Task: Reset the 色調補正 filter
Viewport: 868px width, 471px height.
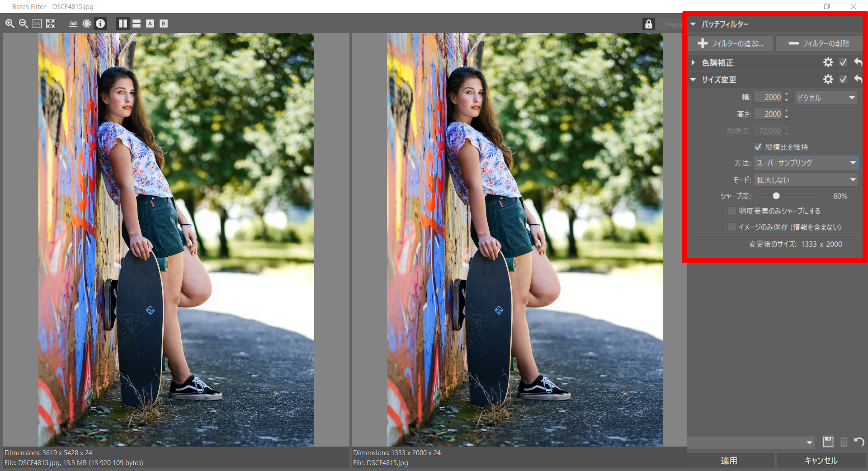Action: (x=858, y=62)
